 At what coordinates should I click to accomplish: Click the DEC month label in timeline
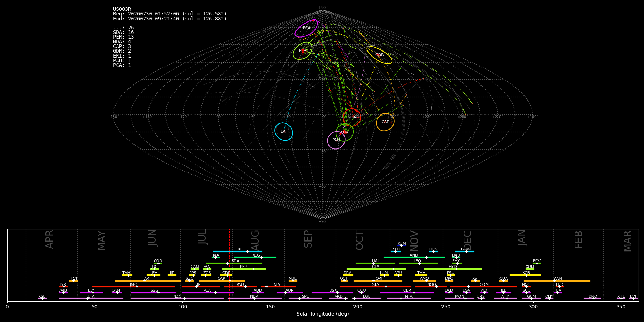[468, 240]
